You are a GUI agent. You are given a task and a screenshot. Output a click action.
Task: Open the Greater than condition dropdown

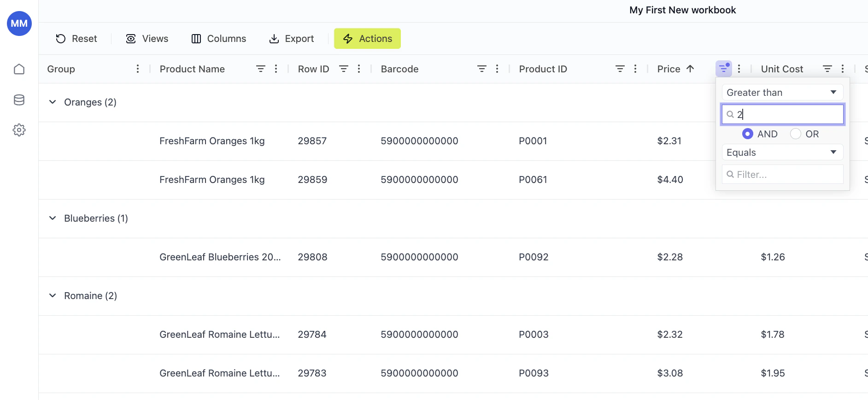[782, 93]
